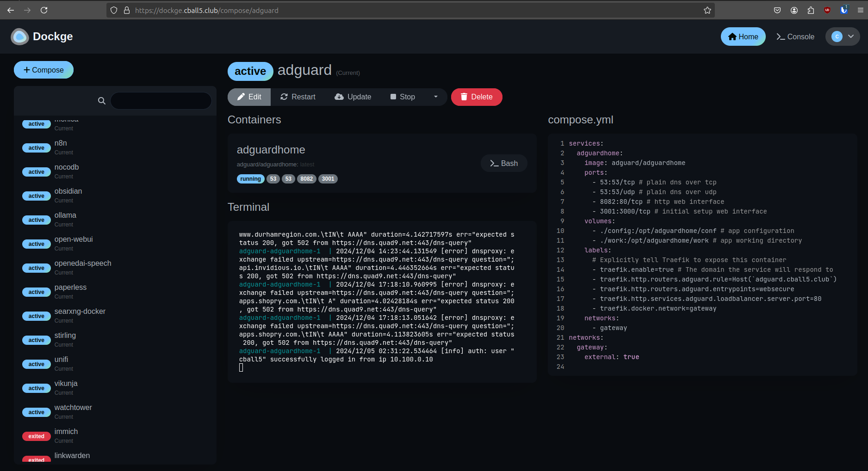Screen dimensions: 868x471
Task: Update the adguard stack
Action: [x=353, y=97]
